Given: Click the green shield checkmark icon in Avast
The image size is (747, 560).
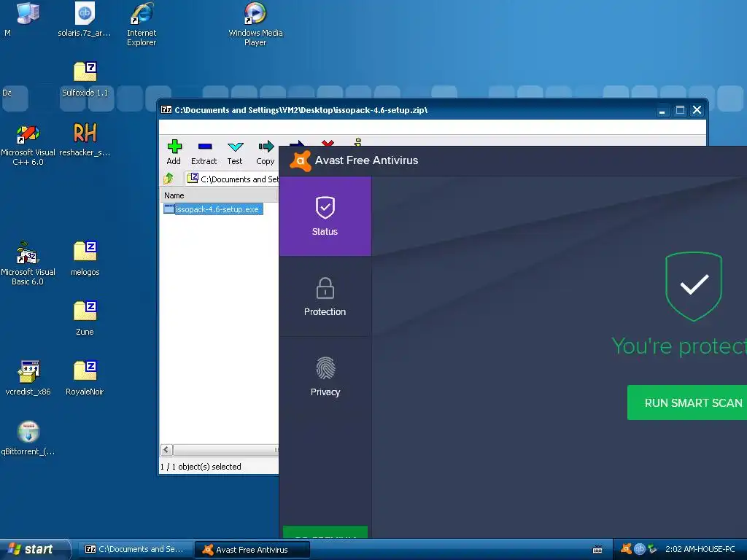Looking at the screenshot, I should click(x=694, y=286).
